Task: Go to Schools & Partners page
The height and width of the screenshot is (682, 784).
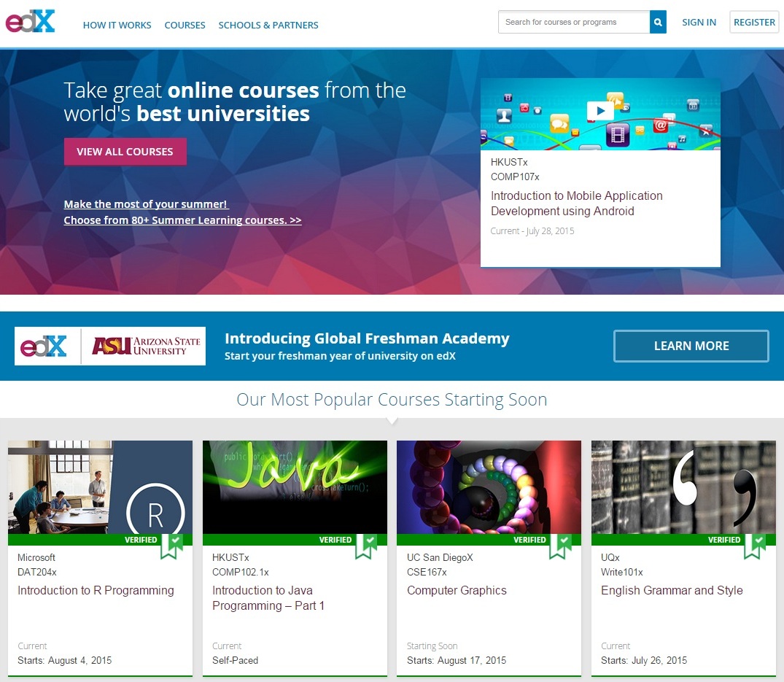Action: tap(268, 25)
